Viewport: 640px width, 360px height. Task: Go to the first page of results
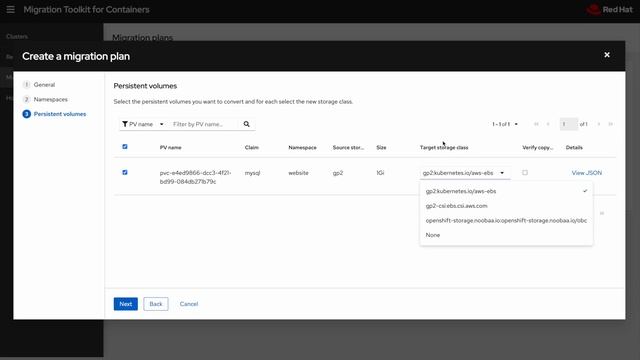coord(536,124)
